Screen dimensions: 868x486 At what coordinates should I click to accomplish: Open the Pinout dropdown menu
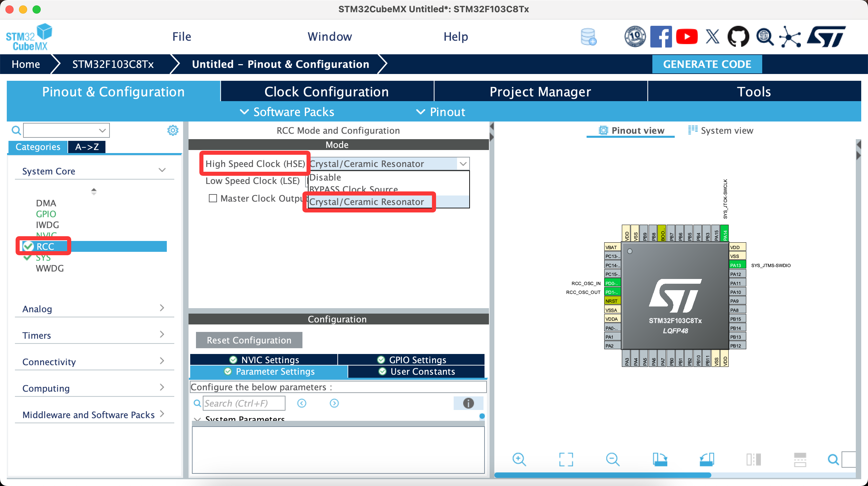[441, 112]
